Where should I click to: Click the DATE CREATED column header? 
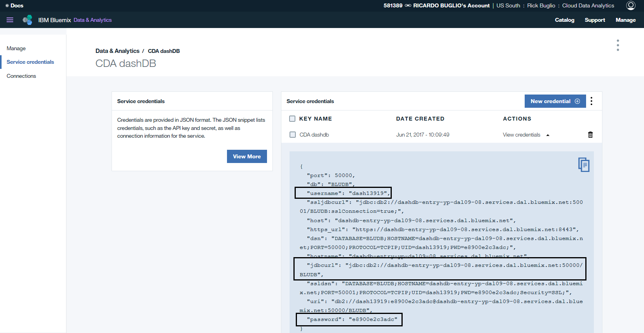420,119
